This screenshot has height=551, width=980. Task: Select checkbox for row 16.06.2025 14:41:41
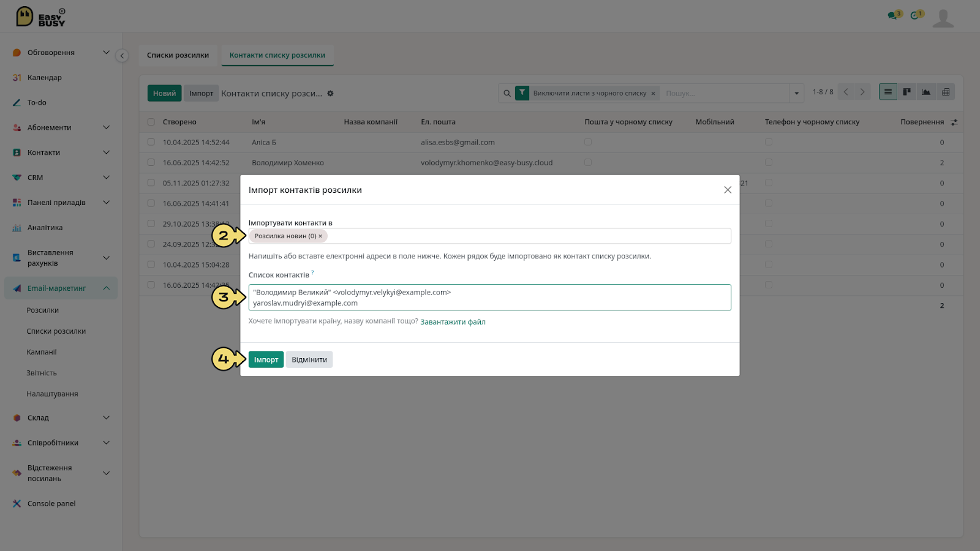(x=151, y=203)
